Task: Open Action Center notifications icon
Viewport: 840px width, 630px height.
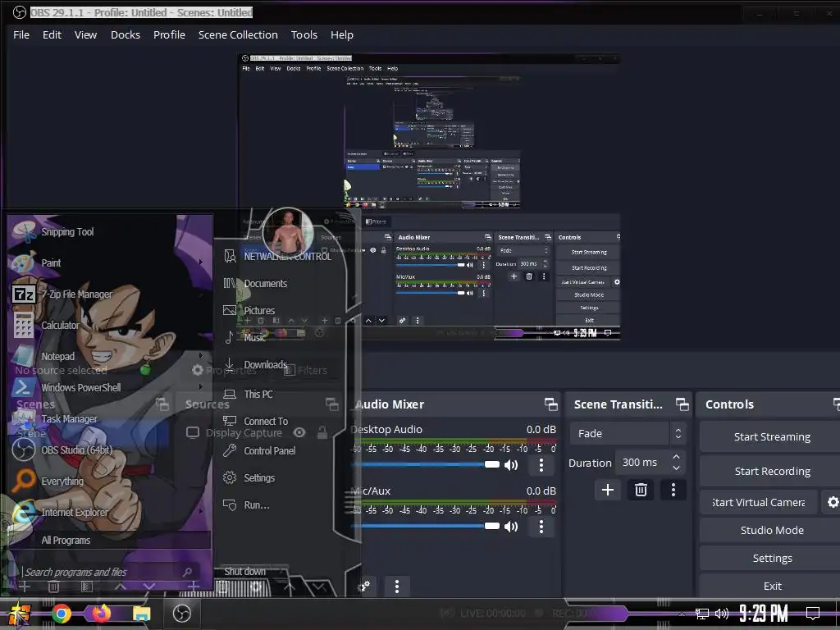Action: (x=813, y=614)
